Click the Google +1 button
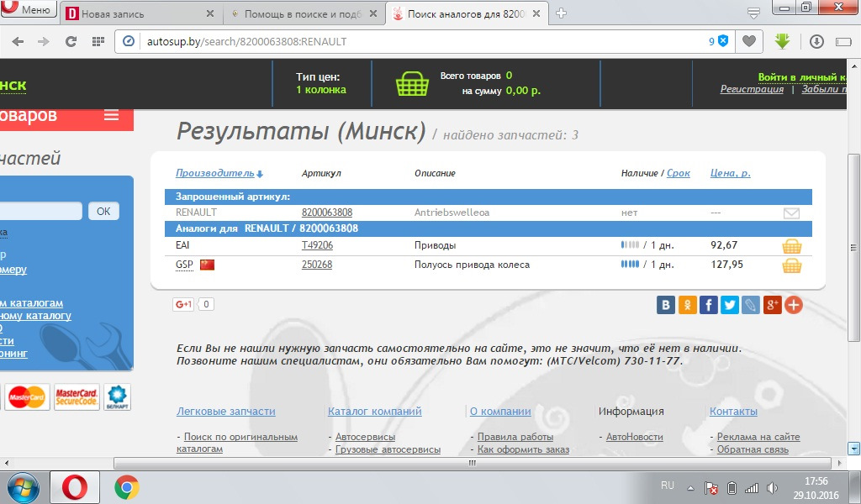Viewport: 861px width, 504px height. point(183,304)
